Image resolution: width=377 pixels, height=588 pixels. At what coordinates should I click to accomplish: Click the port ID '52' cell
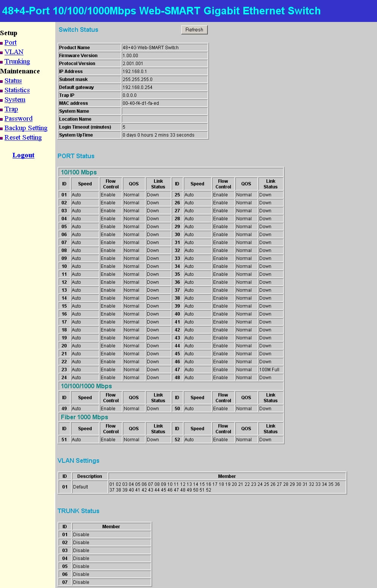177,440
